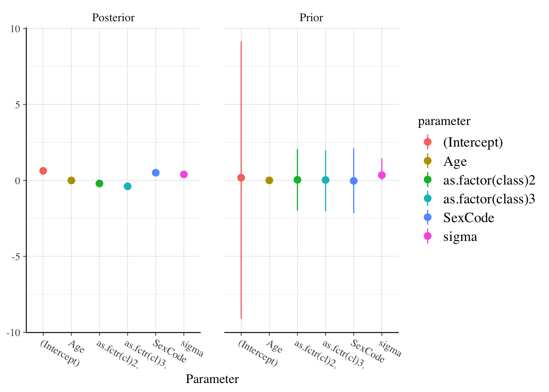Screen dimensions: 549x392
Task: Click the y-axis label 10
Action: 16,29
